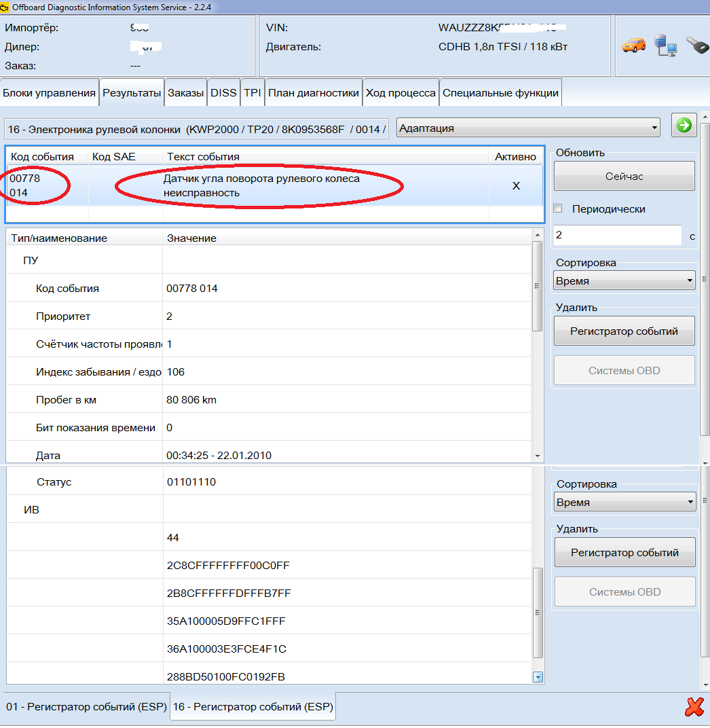Select the Счётчик частоты row
Screen dimensions: 710x728
coord(269,344)
